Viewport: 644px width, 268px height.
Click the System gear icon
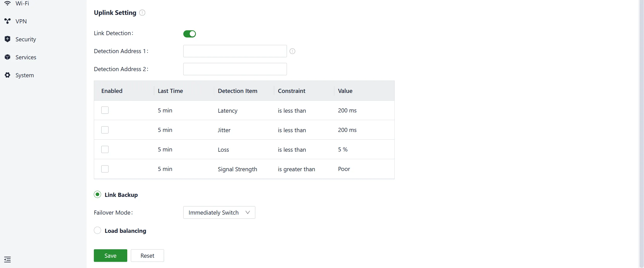[7, 75]
